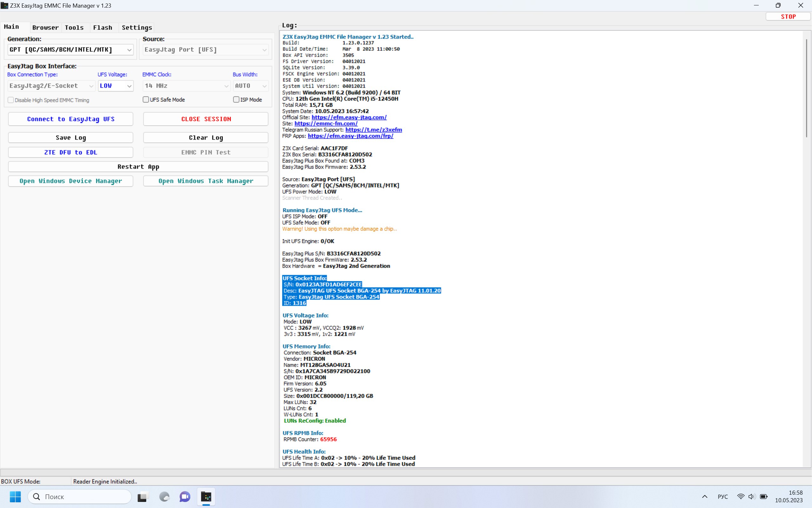The width and height of the screenshot is (812, 508).
Task: Open the Task View taskbar icon
Action: [x=142, y=497]
